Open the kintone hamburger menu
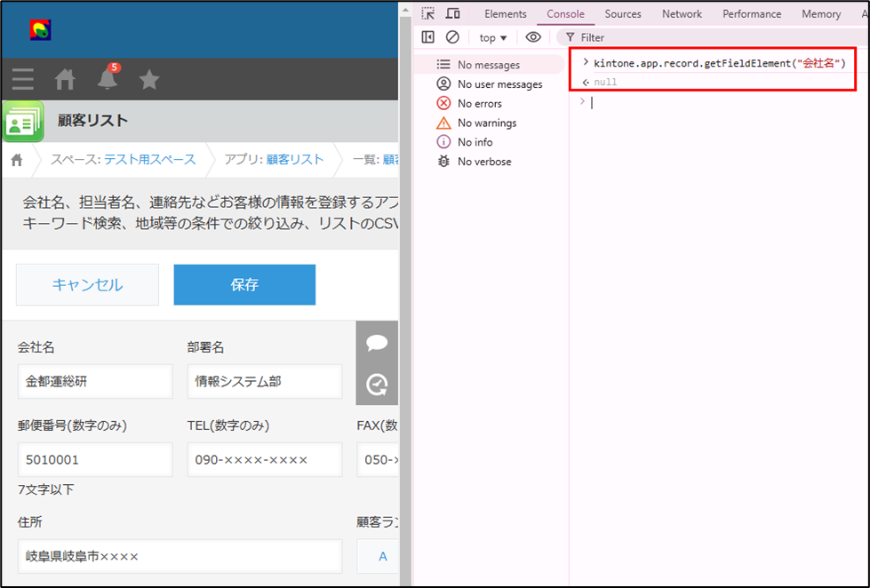 pyautogui.click(x=23, y=80)
